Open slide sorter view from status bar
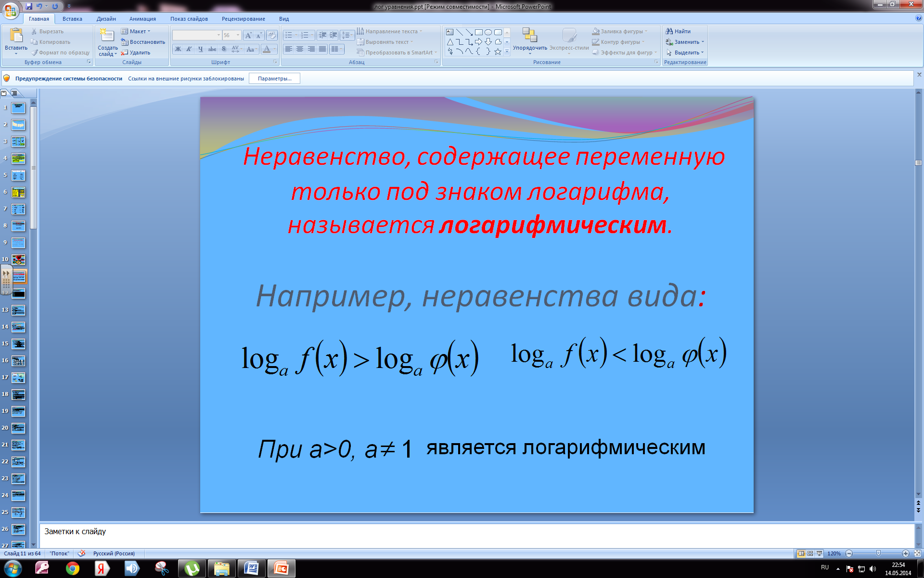The width and height of the screenshot is (924, 578). [810, 553]
